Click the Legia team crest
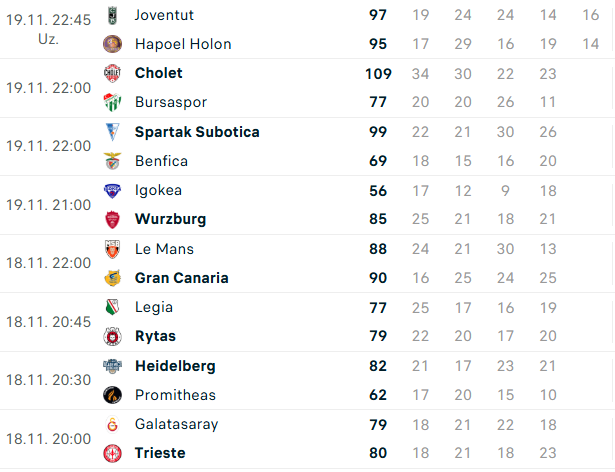 click(x=112, y=307)
